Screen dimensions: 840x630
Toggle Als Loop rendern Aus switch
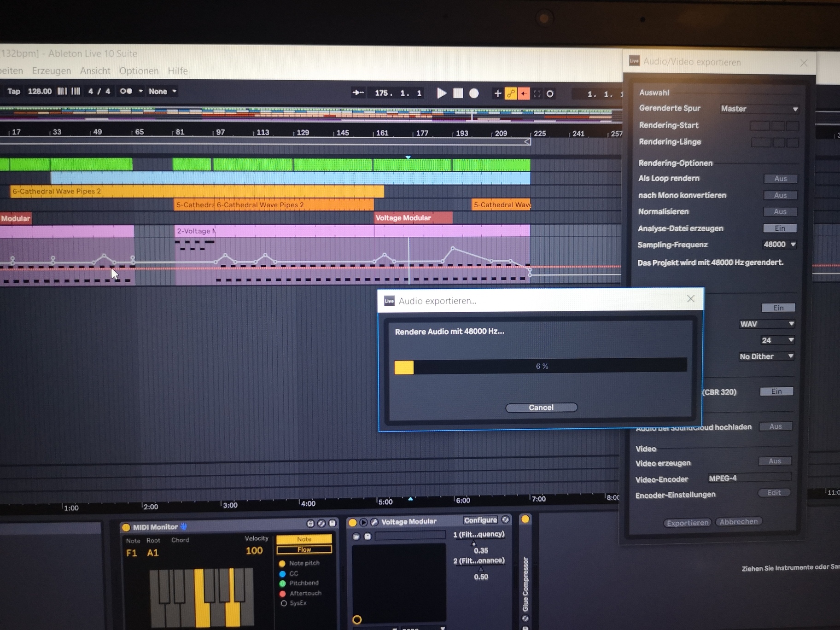(x=780, y=178)
